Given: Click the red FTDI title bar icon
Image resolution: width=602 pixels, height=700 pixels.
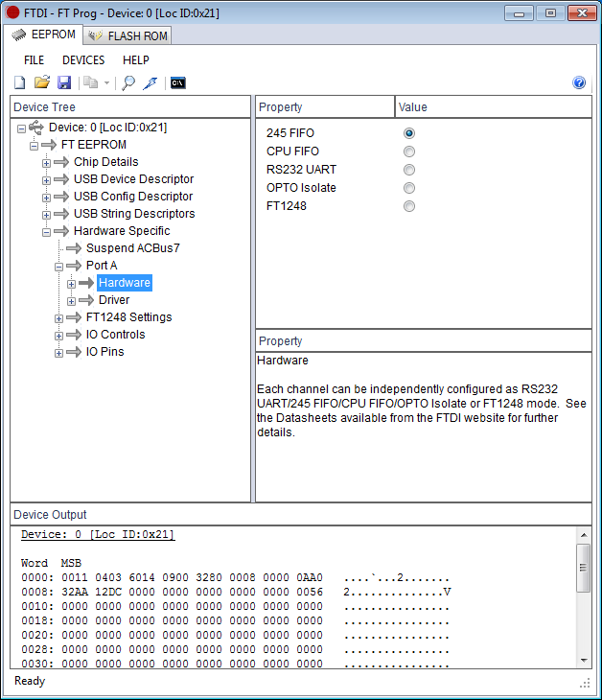Looking at the screenshot, I should pos(12,12).
